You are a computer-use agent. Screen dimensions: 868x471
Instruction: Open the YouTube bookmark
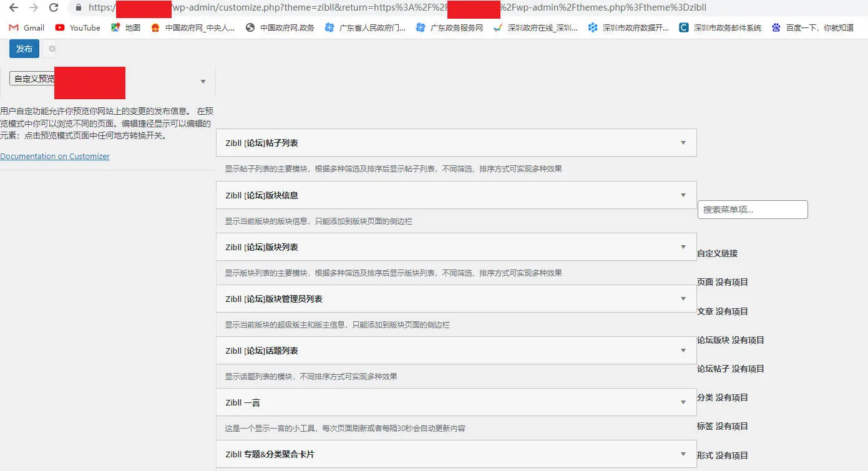click(x=77, y=27)
